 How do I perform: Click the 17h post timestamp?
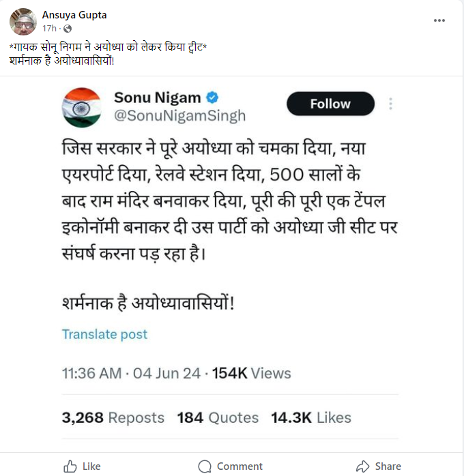click(x=48, y=28)
